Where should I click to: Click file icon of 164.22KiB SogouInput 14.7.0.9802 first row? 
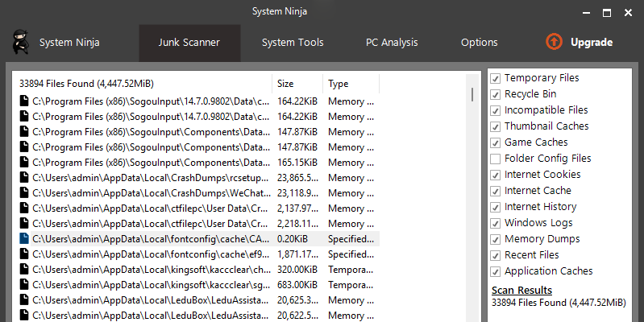(x=25, y=101)
